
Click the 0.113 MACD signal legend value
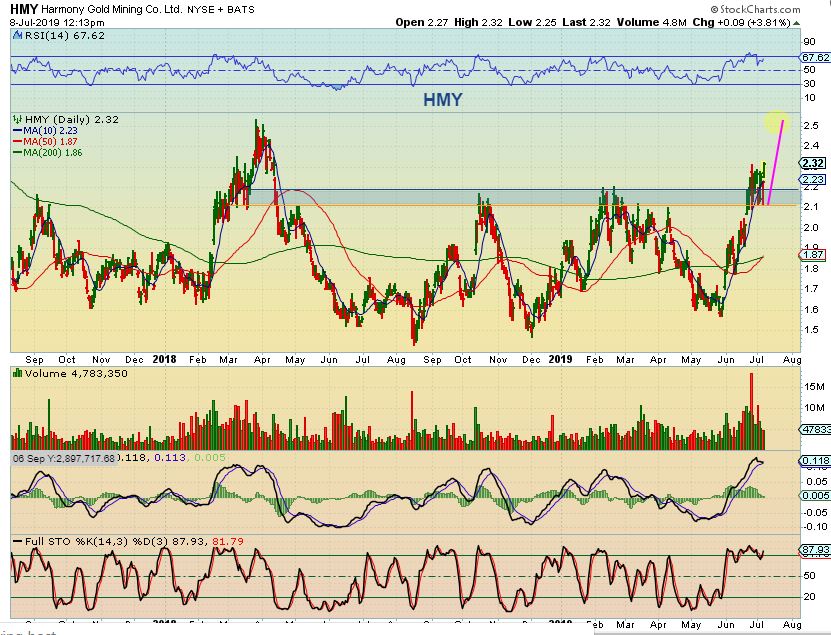coord(170,457)
